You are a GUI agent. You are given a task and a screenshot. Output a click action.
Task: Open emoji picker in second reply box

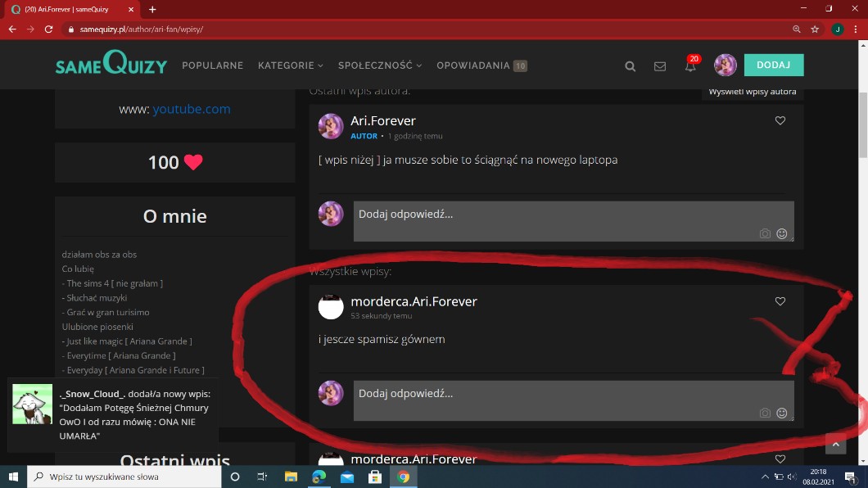pyautogui.click(x=782, y=413)
